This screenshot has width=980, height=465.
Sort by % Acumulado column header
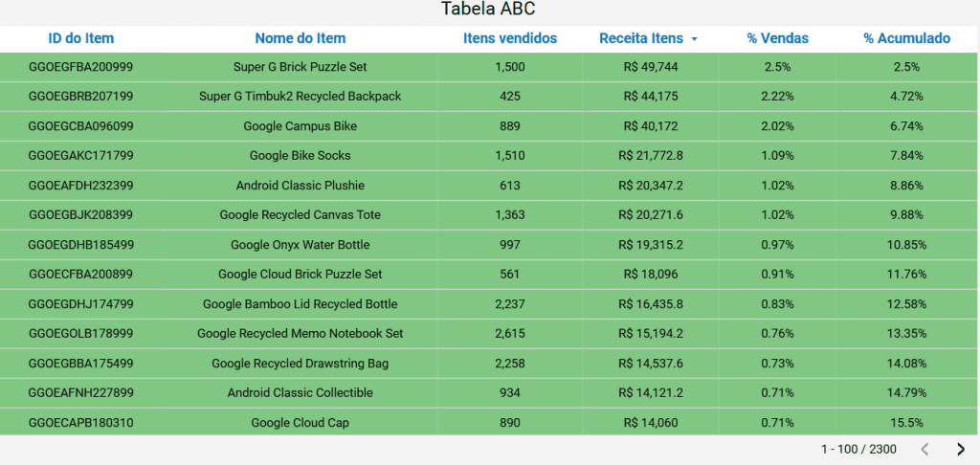coord(906,38)
